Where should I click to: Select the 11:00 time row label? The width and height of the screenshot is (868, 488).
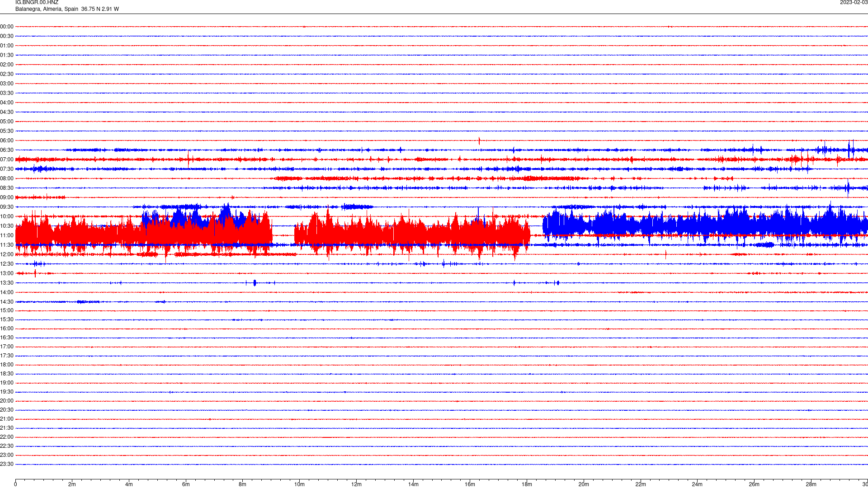(7, 235)
